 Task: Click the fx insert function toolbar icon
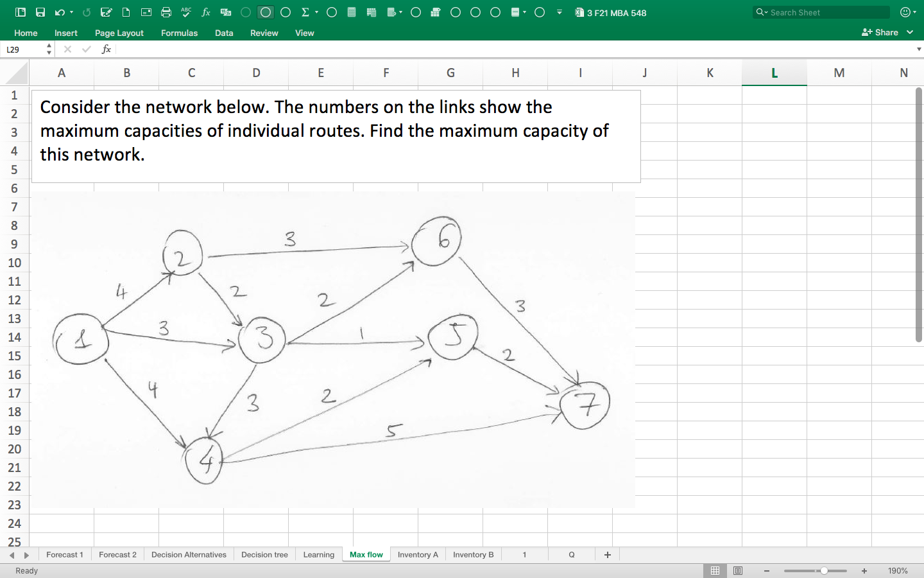click(x=206, y=12)
